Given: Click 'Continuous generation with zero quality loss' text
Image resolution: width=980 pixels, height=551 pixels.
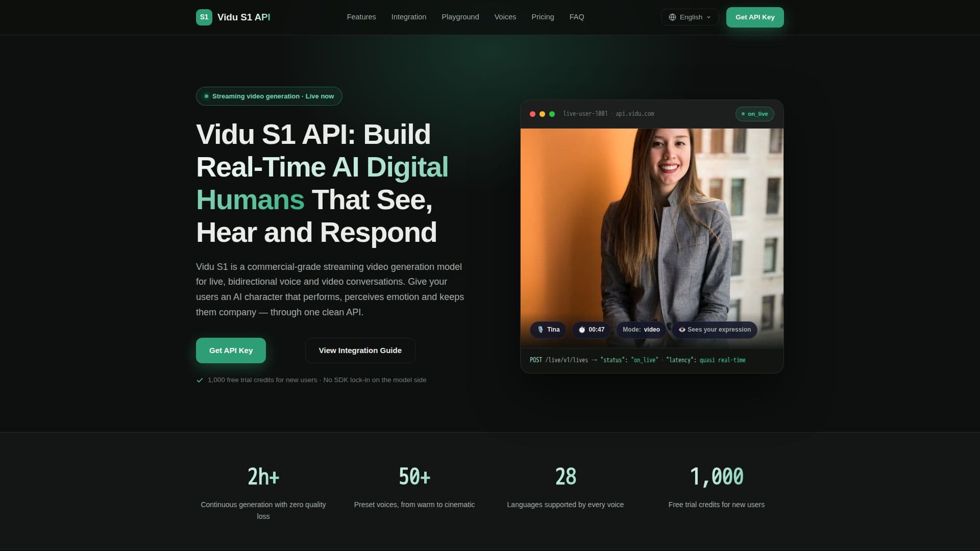Looking at the screenshot, I should point(263,510).
